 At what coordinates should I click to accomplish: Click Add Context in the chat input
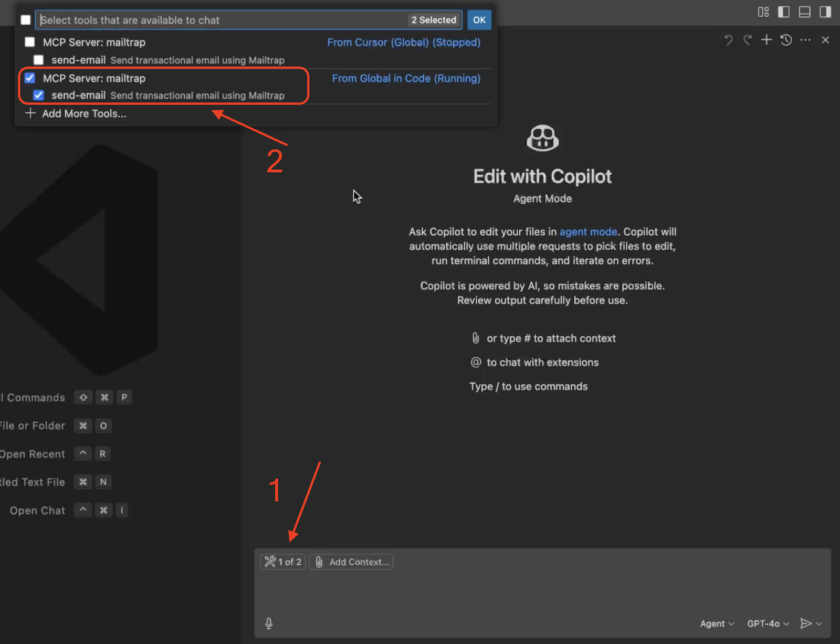351,562
